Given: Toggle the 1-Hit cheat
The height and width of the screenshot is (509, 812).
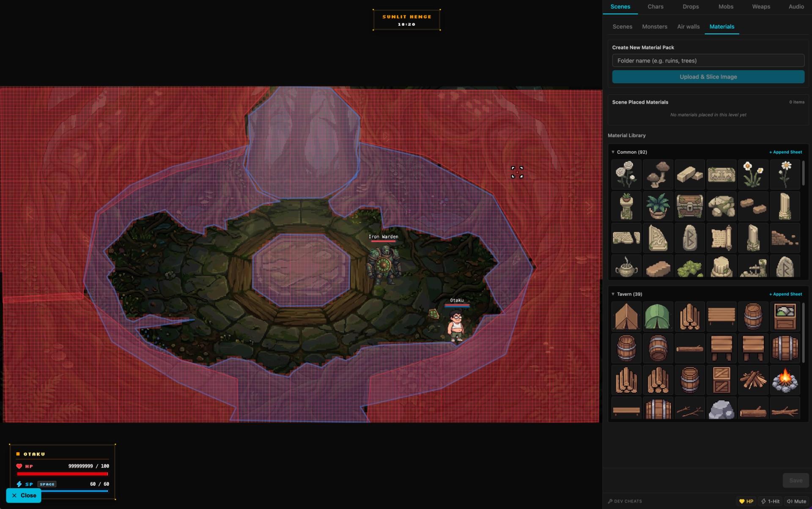Looking at the screenshot, I should [x=771, y=501].
